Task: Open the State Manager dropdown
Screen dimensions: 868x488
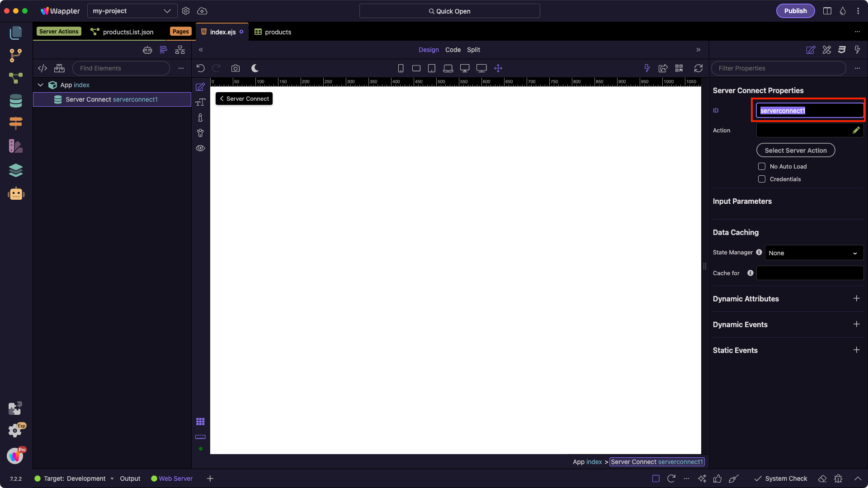Action: (814, 253)
